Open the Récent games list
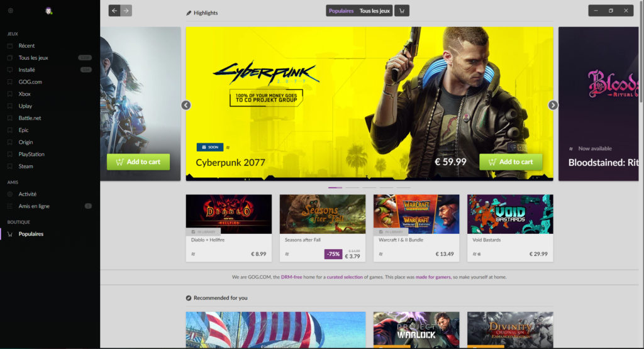This screenshot has height=349, width=644. 26,45
